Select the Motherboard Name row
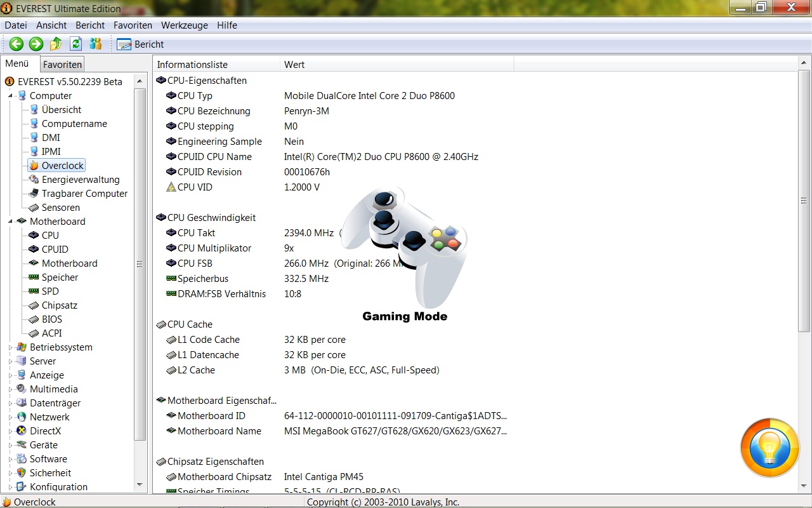This screenshot has width=812, height=508. tap(334, 431)
